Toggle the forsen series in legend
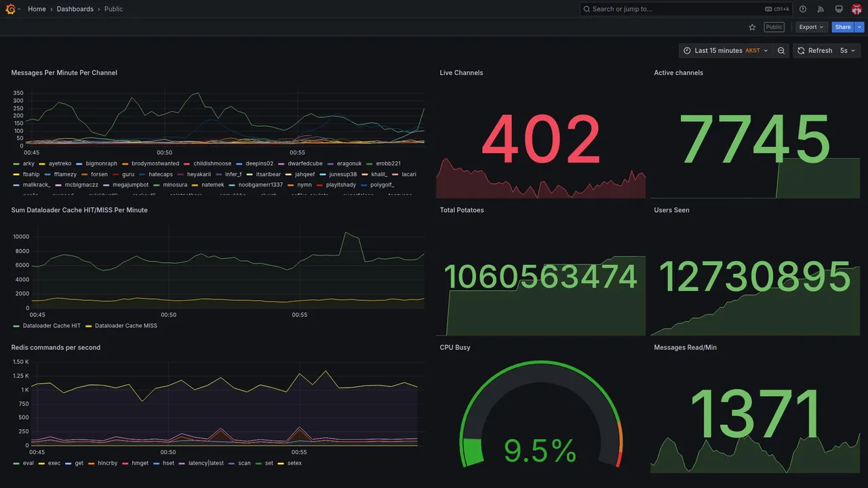868x488 pixels. pyautogui.click(x=99, y=174)
